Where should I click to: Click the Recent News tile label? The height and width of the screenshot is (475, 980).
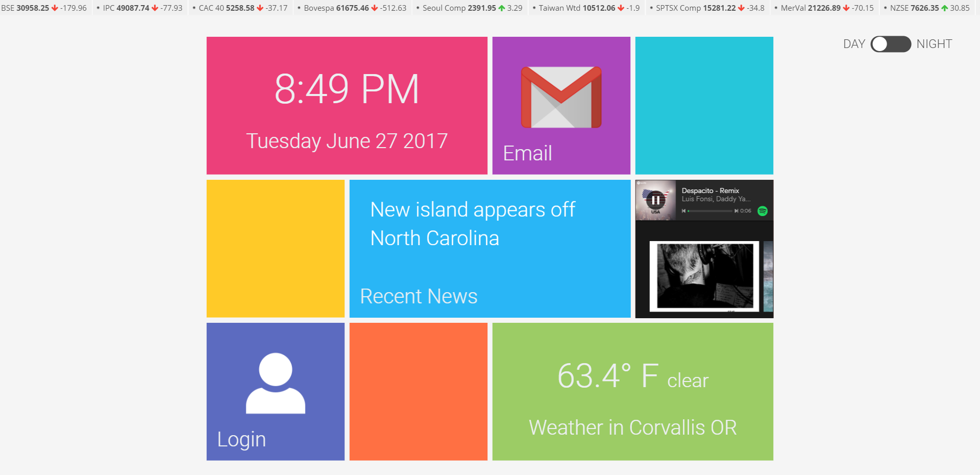419,296
